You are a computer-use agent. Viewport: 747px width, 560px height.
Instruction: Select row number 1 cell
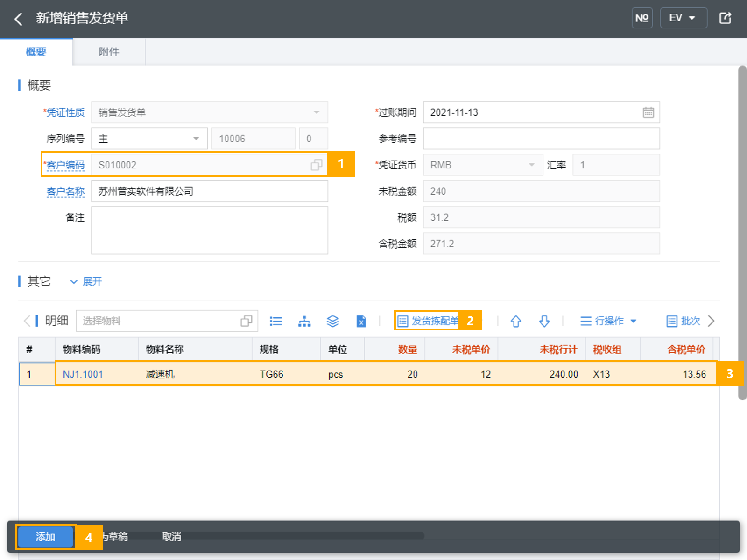(x=37, y=374)
